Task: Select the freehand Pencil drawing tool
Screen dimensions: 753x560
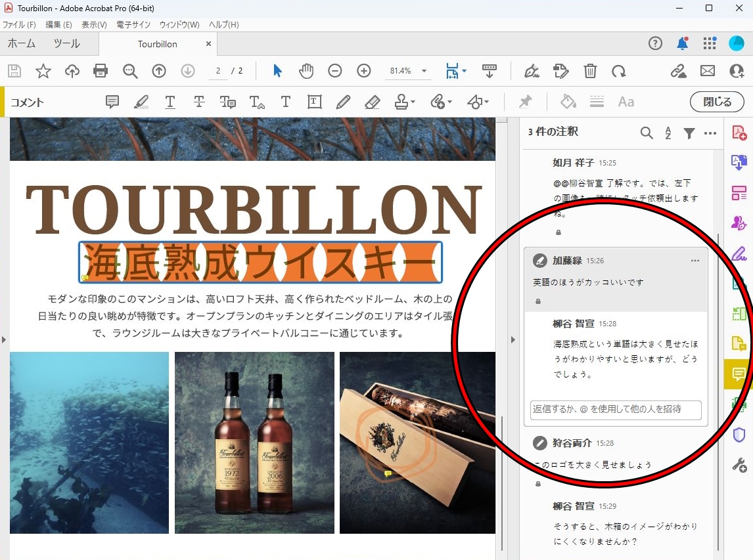Action: pyautogui.click(x=342, y=102)
